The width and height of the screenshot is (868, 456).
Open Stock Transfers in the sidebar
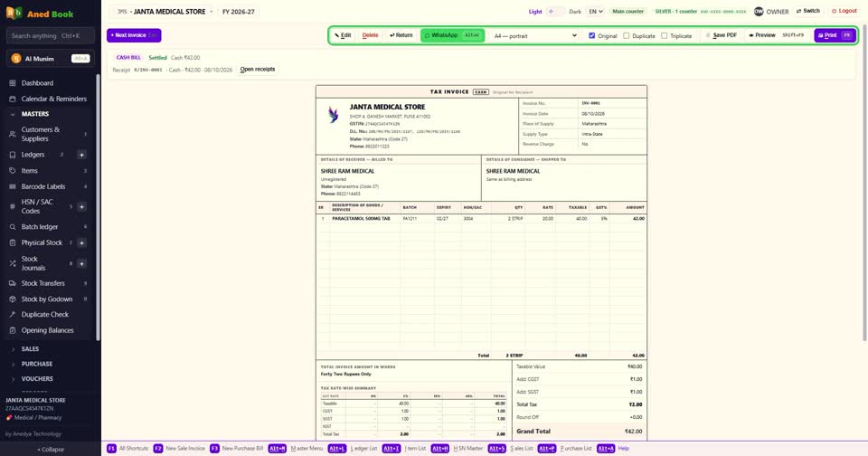pyautogui.click(x=48, y=283)
